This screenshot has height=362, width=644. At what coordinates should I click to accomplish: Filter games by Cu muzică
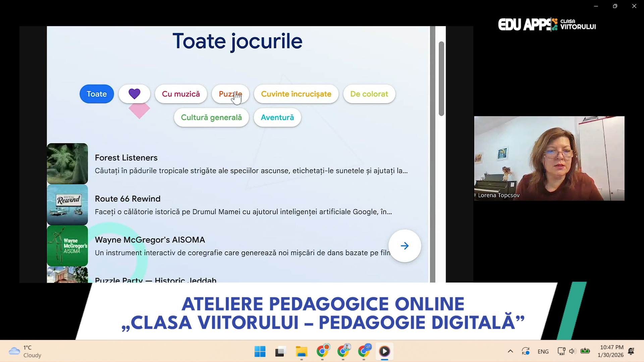coord(181,94)
